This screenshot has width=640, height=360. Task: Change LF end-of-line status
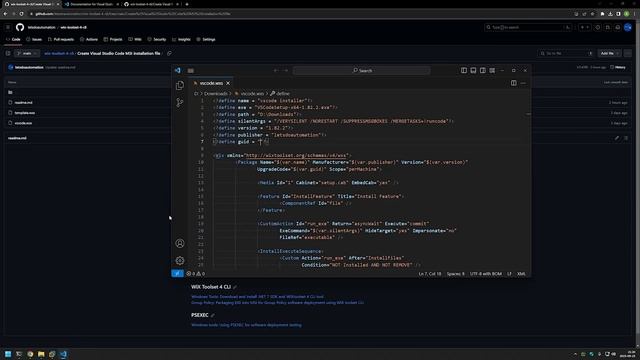coord(509,274)
